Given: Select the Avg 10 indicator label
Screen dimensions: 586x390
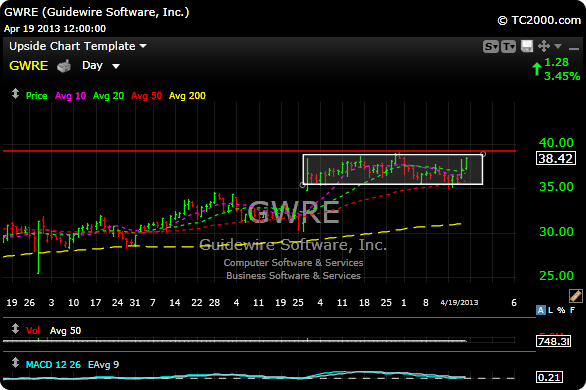Looking at the screenshot, I should coord(70,96).
